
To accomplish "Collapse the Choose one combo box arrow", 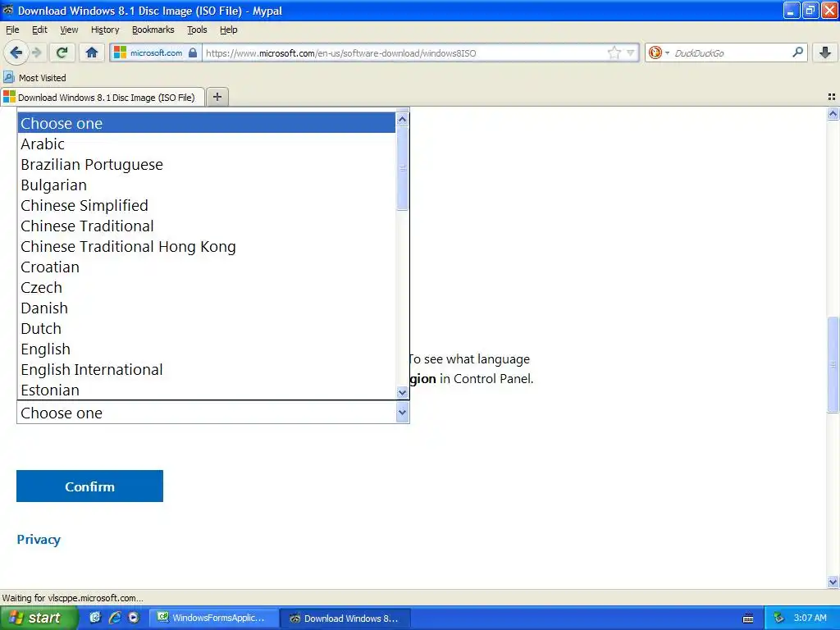I will tap(402, 413).
